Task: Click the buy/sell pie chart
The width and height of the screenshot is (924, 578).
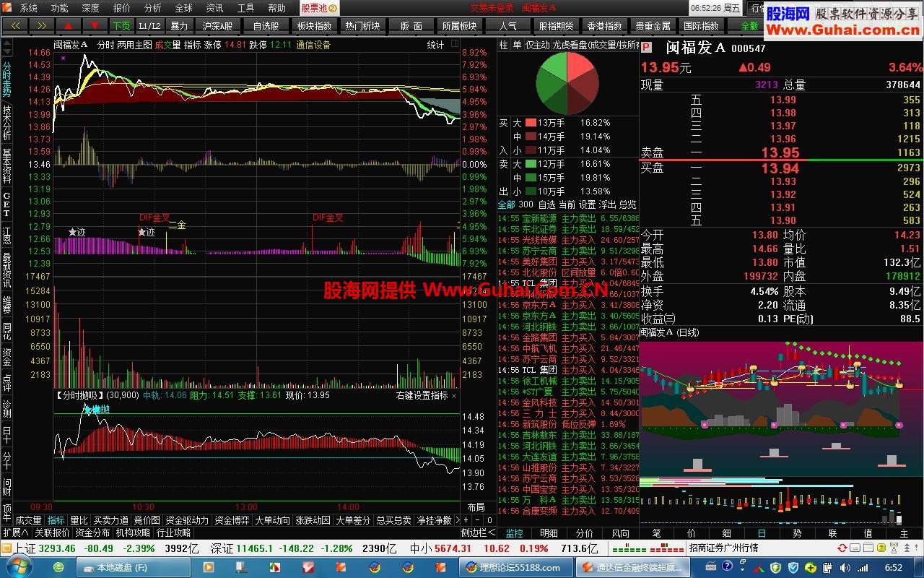Action: coord(568,82)
